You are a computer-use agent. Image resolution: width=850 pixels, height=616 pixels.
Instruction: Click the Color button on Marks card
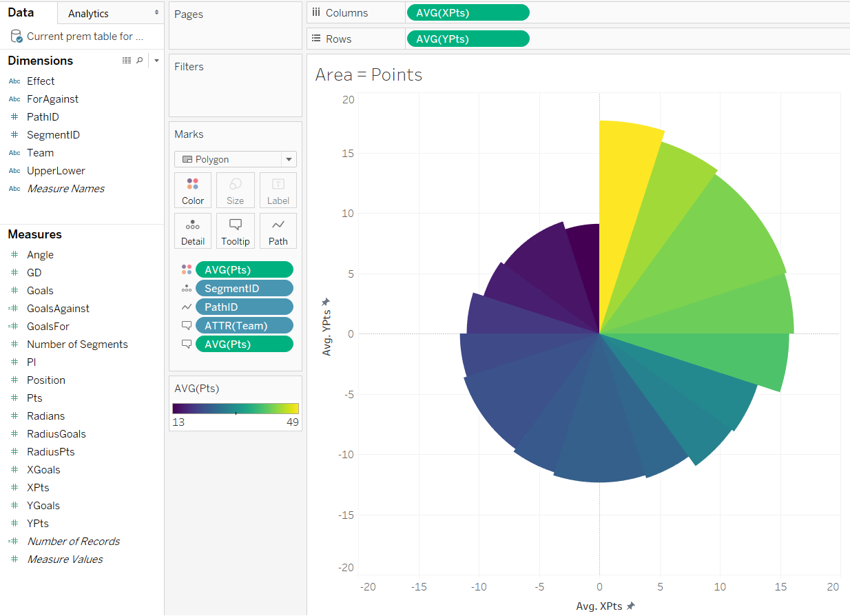[193, 190]
